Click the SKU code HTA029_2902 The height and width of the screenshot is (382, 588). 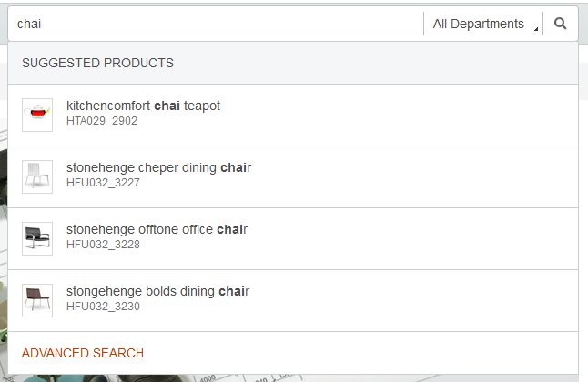(102, 121)
